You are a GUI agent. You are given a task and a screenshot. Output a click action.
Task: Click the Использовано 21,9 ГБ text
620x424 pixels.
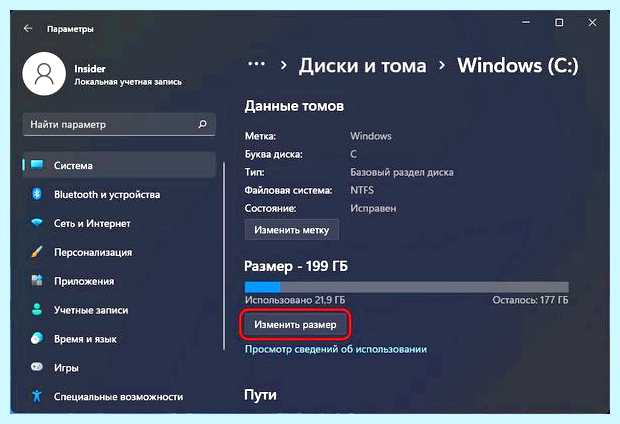pyautogui.click(x=295, y=300)
